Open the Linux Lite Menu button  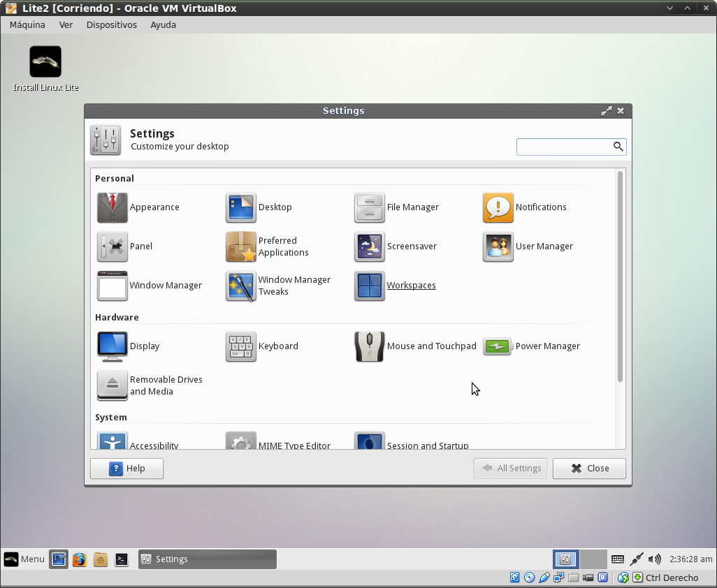[x=24, y=559]
